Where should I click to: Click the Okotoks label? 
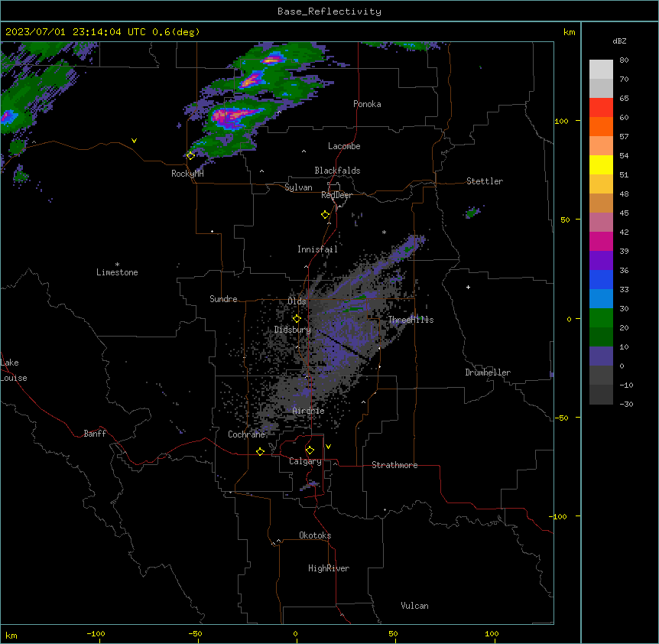[315, 535]
